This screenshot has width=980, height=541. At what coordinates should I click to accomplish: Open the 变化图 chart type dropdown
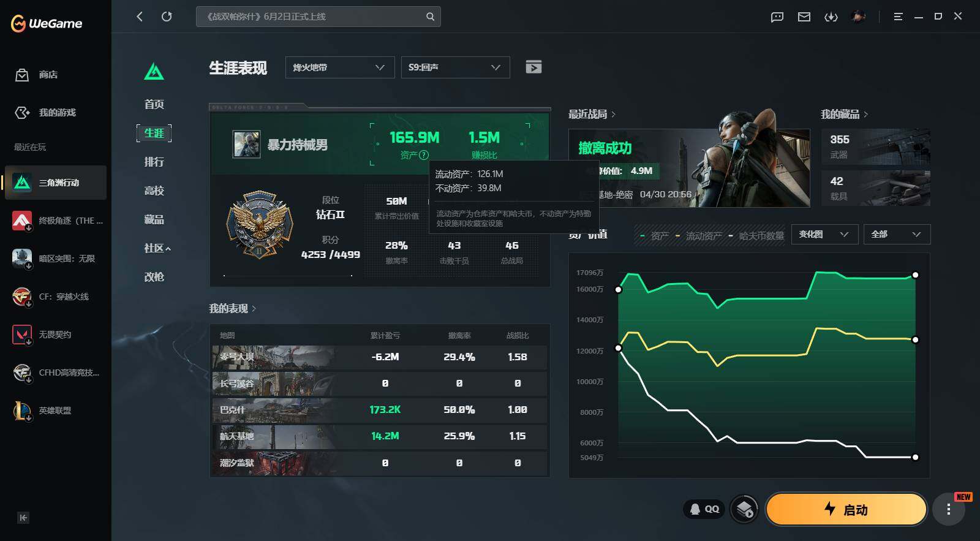pos(824,235)
